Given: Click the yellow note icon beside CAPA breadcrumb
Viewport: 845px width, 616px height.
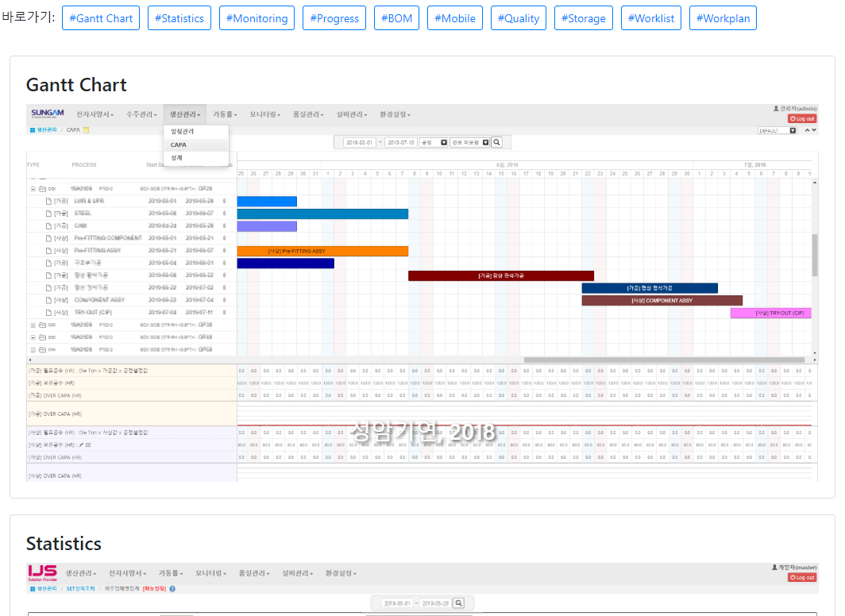Looking at the screenshot, I should (86, 130).
